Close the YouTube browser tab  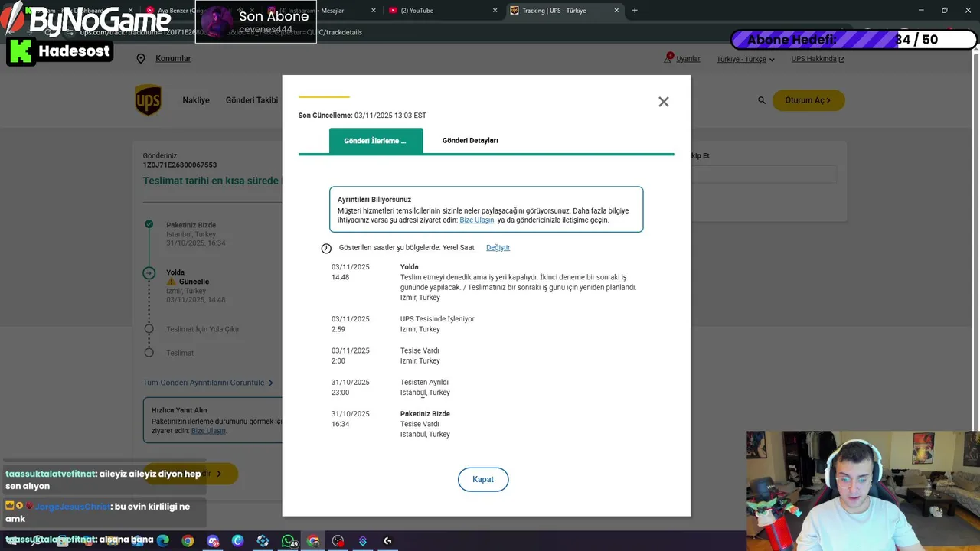point(495,11)
